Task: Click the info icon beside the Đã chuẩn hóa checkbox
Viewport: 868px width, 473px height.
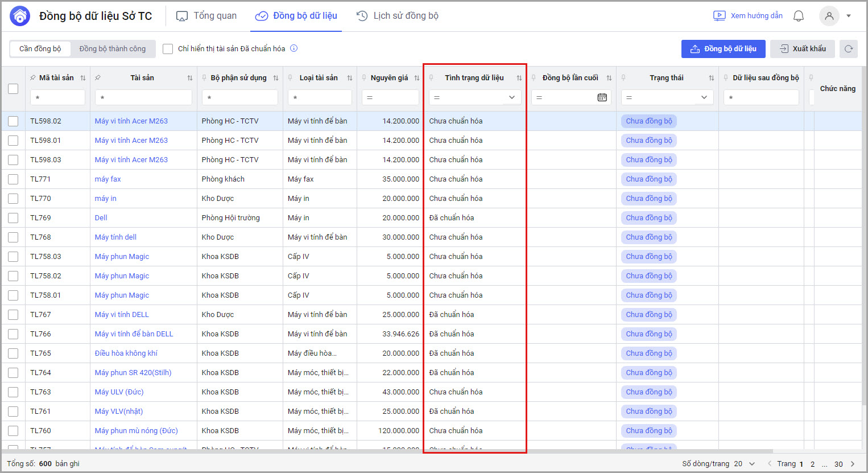Action: (x=294, y=48)
